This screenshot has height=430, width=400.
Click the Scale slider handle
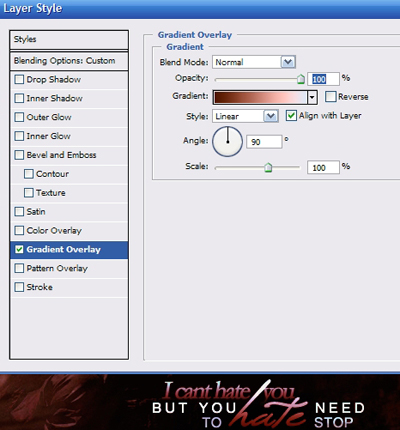(x=268, y=167)
